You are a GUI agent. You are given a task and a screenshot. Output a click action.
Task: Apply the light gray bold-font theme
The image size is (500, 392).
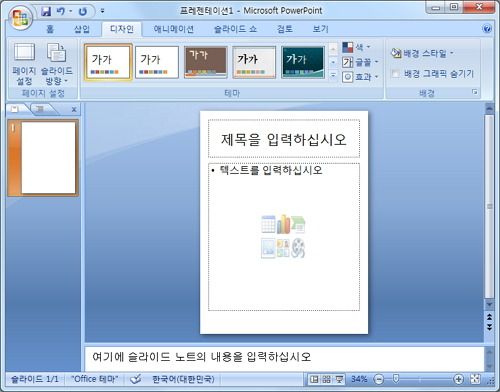pyautogui.click(x=254, y=62)
